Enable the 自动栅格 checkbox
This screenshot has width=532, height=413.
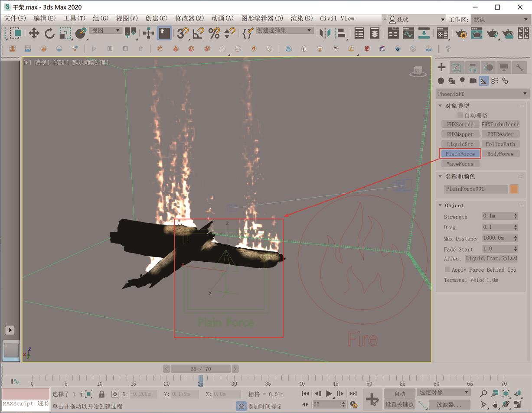(x=460, y=115)
